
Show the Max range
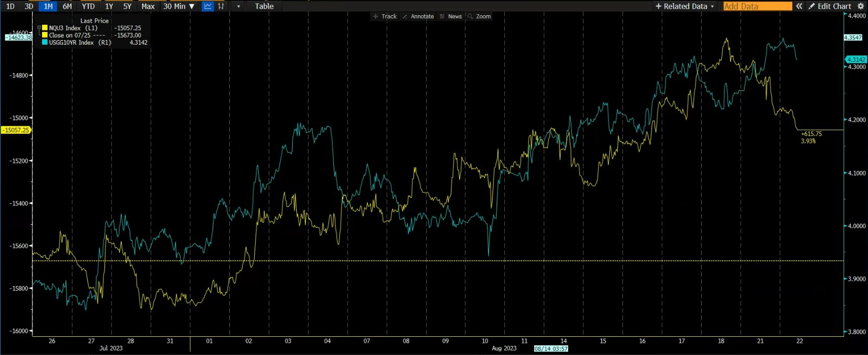[x=148, y=6]
